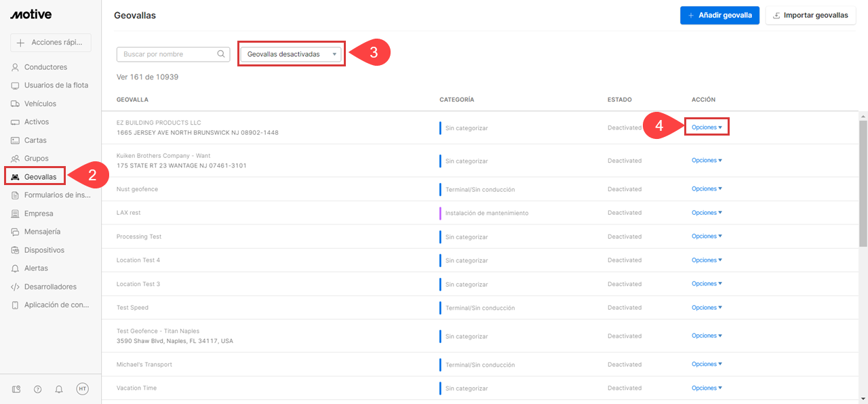Click Añadir geovalla button
This screenshot has height=404, width=868.
click(719, 16)
